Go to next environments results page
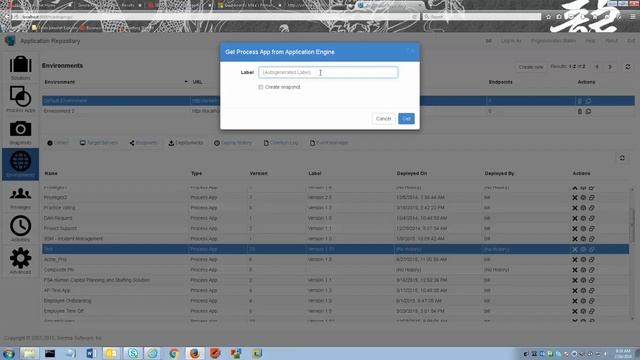The image size is (640, 360). coord(610,67)
